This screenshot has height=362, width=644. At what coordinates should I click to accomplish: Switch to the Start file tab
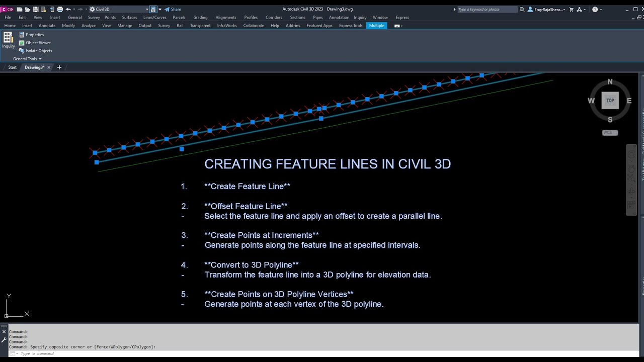pyautogui.click(x=13, y=67)
